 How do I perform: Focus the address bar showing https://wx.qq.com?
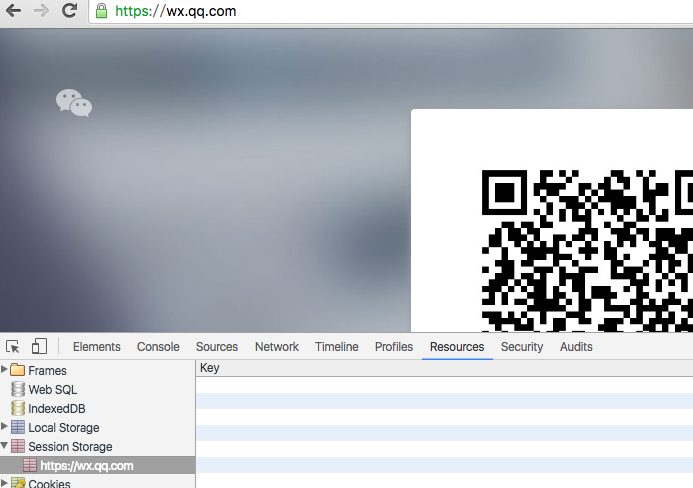(391, 11)
